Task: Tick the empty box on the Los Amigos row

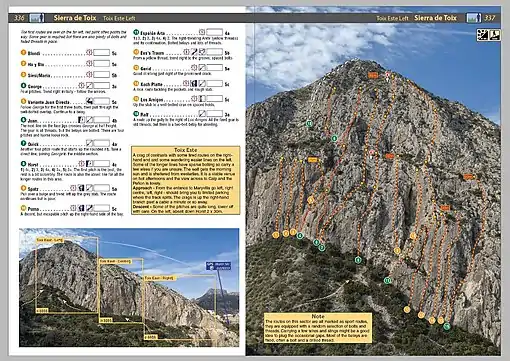Action: (x=214, y=98)
